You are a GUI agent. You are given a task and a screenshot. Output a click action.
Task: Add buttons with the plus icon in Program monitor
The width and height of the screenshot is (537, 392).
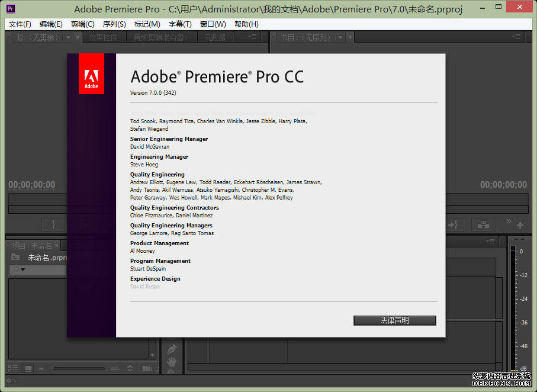pos(520,225)
